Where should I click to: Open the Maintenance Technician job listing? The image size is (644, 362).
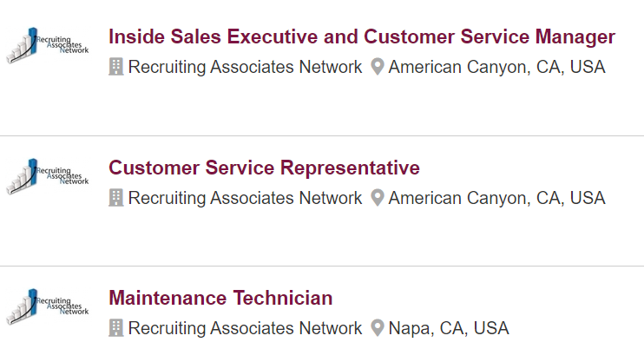tap(220, 298)
